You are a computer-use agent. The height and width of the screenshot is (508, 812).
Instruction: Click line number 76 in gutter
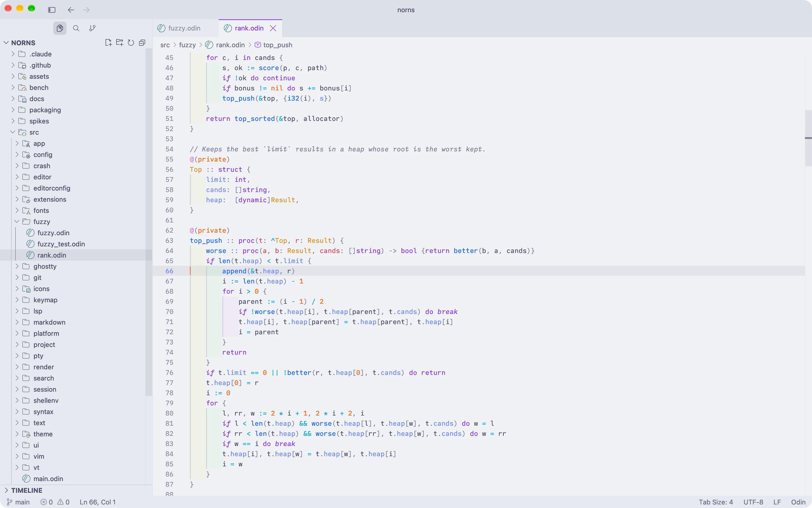point(170,373)
